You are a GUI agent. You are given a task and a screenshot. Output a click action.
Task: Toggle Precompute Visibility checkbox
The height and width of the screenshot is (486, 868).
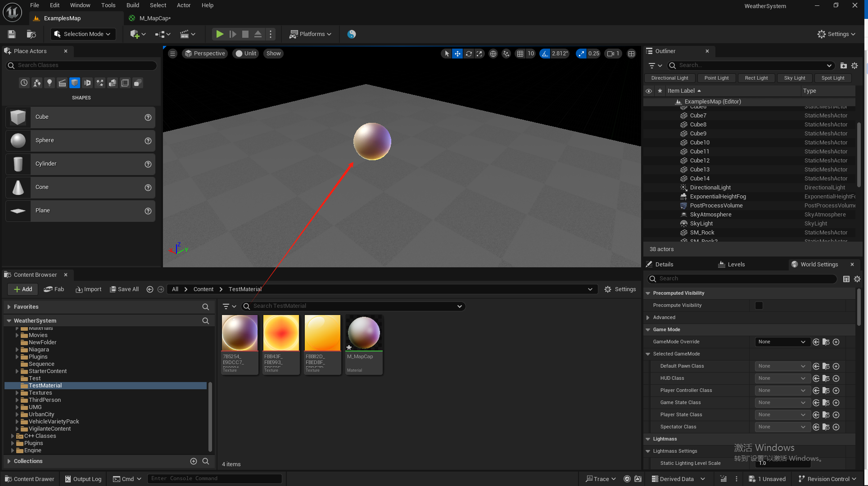click(x=759, y=306)
